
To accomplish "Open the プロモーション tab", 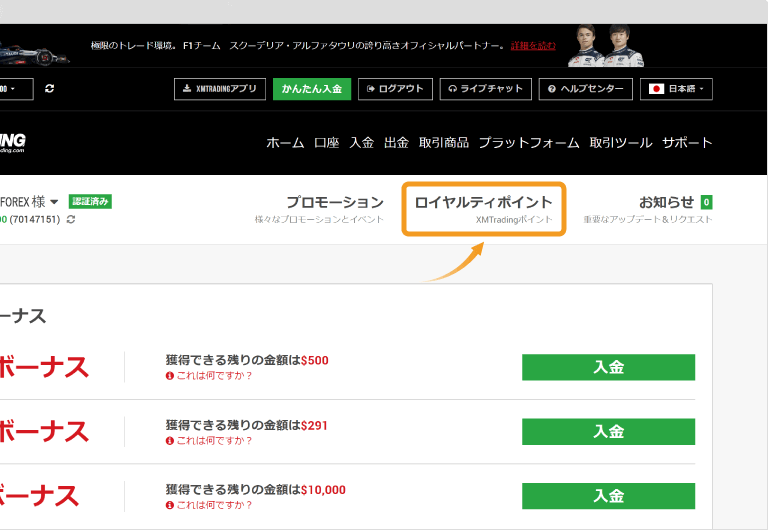I will click(x=319, y=209).
